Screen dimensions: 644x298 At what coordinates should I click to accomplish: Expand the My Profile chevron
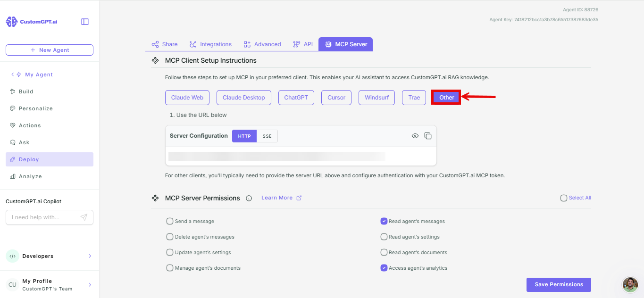click(x=90, y=285)
